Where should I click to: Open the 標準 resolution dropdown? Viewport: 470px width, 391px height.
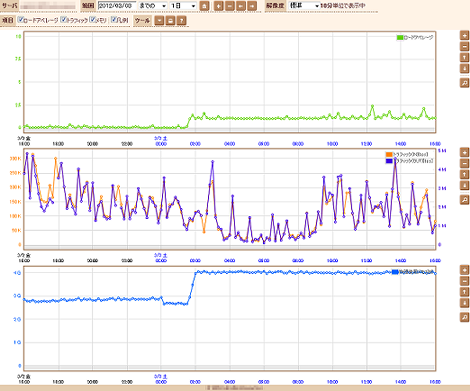coord(304,6)
